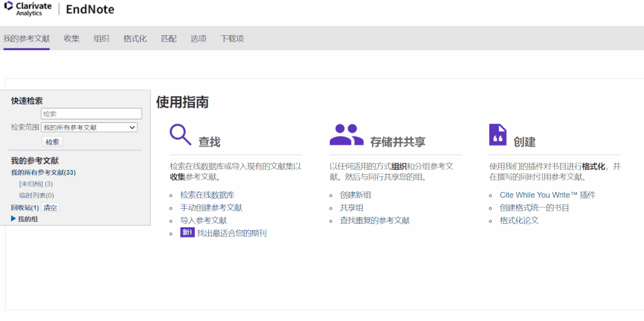Open the 格式化 tab

point(135,39)
